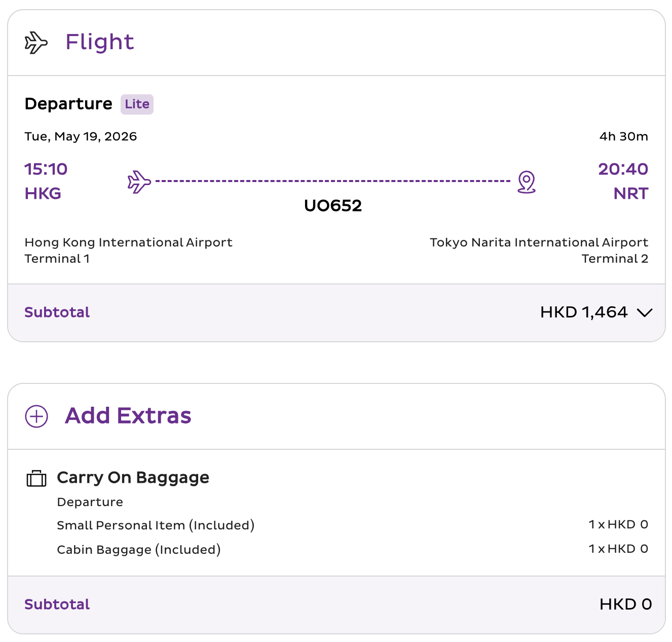672x642 pixels.
Task: Click the Departure section label
Action: click(x=68, y=104)
